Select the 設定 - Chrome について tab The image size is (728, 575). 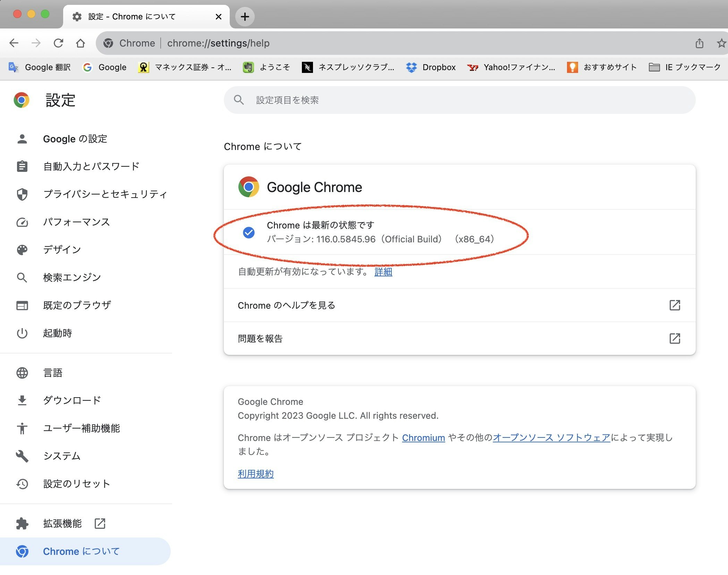[x=146, y=17]
